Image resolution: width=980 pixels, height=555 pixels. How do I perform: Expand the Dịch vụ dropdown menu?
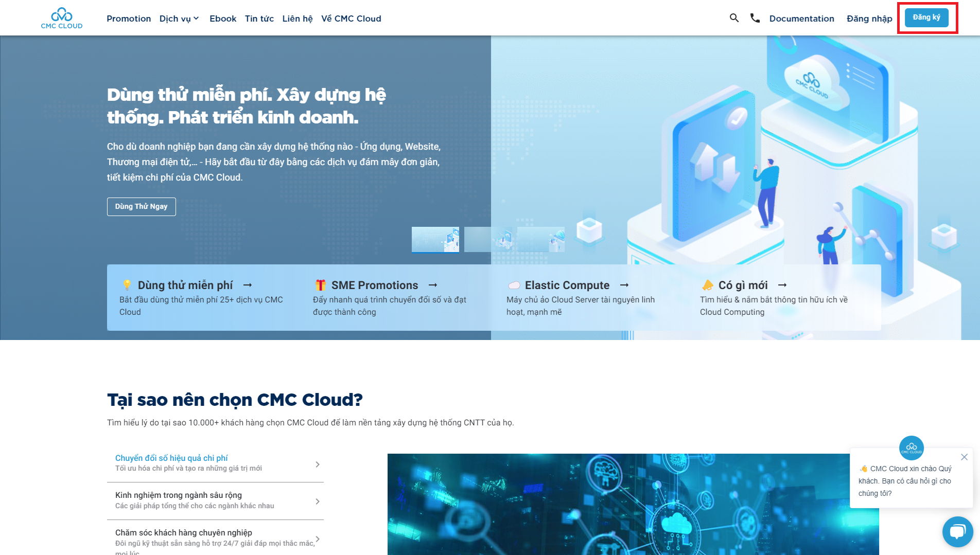179,19
